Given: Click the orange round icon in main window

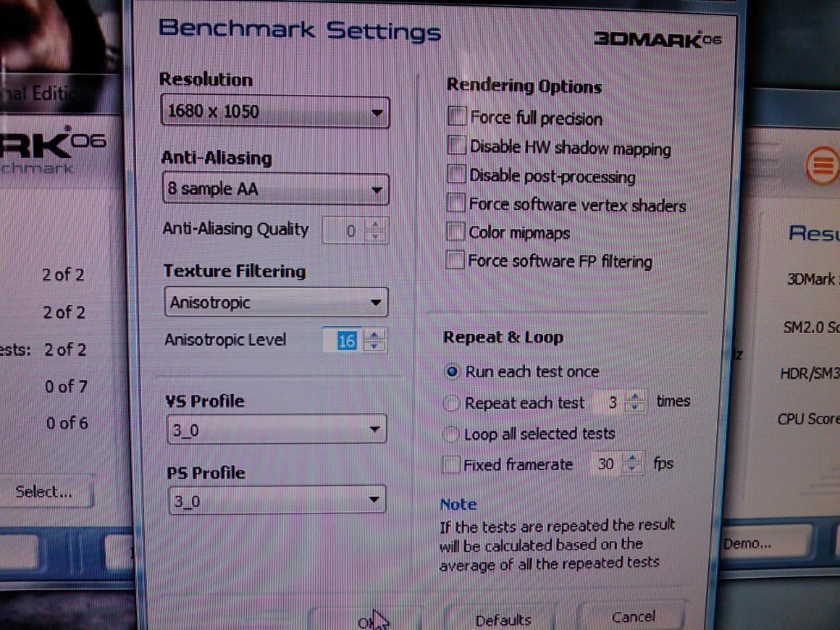Looking at the screenshot, I should pos(823,166).
